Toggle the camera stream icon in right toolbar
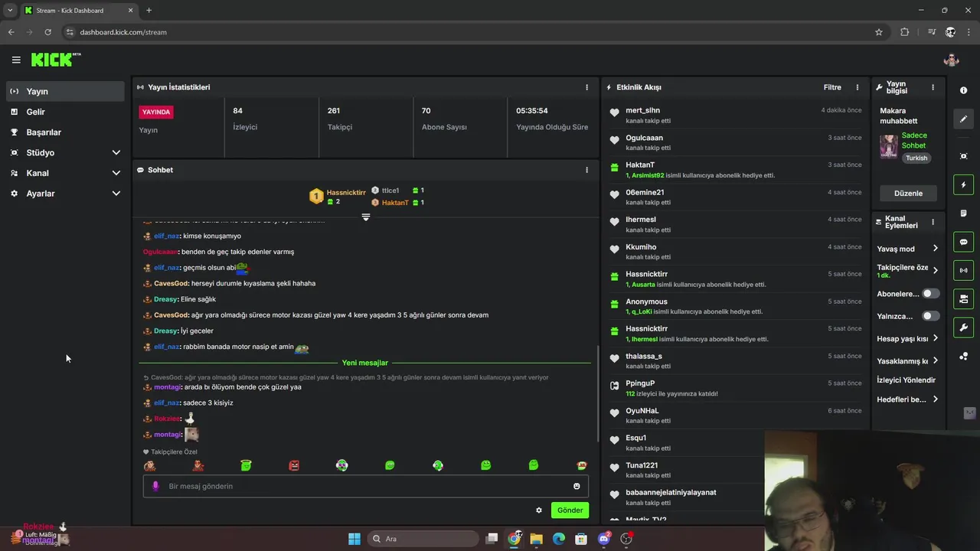The image size is (980, 551). coord(963,298)
